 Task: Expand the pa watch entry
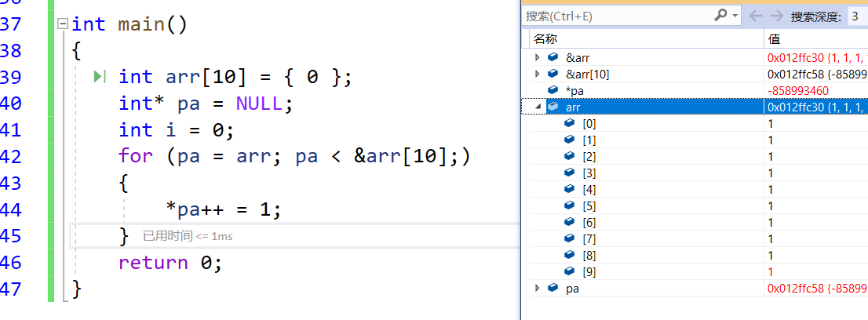pos(536,288)
